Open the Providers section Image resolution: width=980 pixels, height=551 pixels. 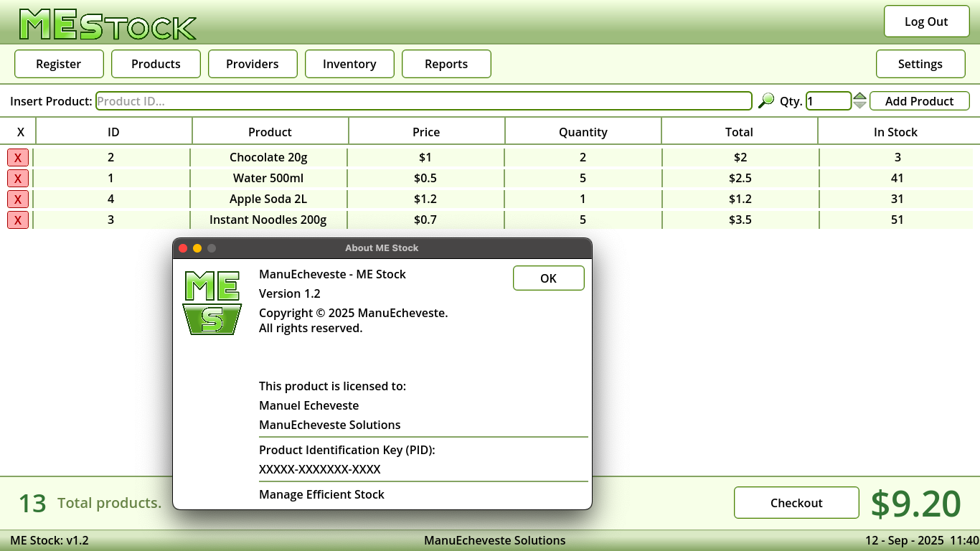click(x=253, y=64)
